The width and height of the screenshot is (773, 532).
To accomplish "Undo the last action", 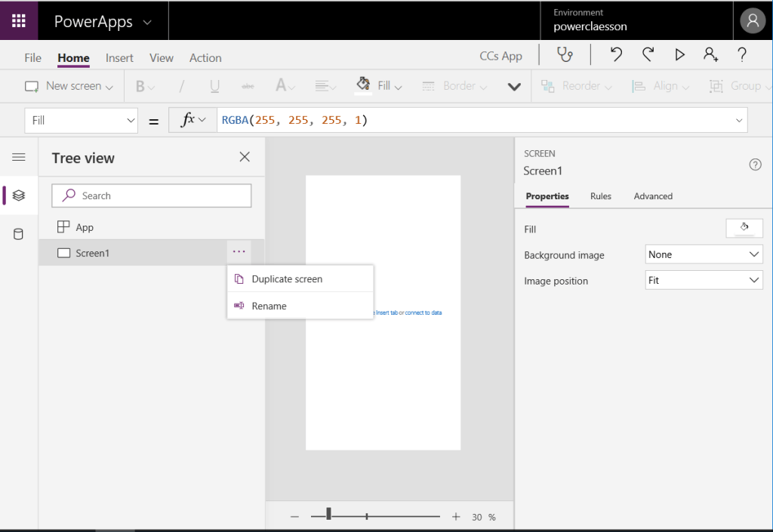I will tap(616, 54).
